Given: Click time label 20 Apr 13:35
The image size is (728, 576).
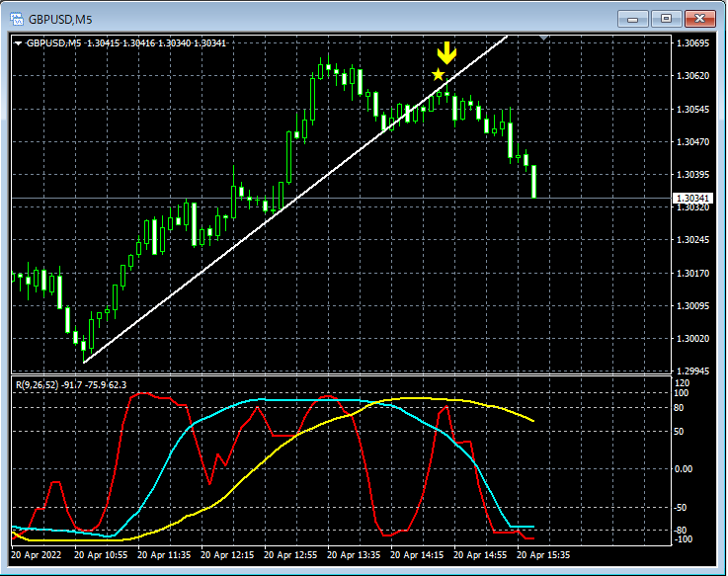Looking at the screenshot, I should [x=354, y=554].
